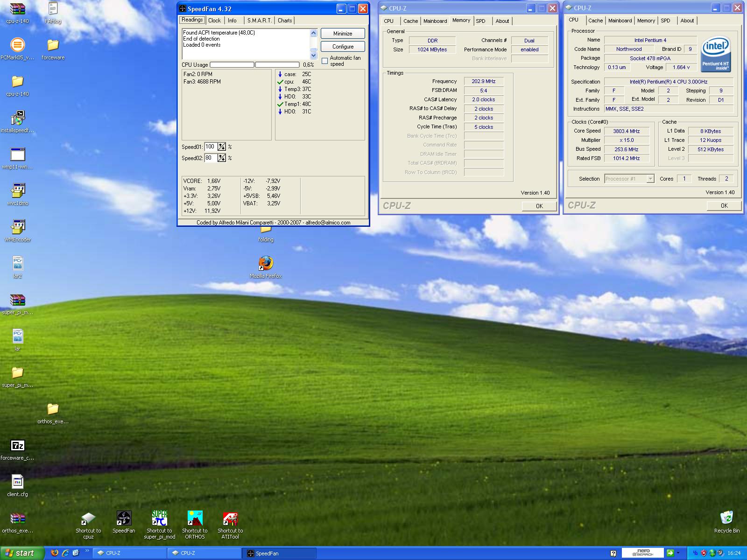Switch to SpeedFan Info tab
This screenshot has width=747, height=560.
click(x=232, y=21)
